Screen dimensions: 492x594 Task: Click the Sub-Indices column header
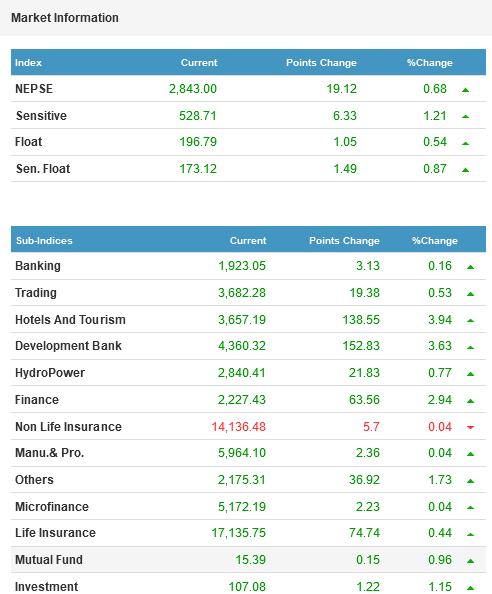[44, 241]
